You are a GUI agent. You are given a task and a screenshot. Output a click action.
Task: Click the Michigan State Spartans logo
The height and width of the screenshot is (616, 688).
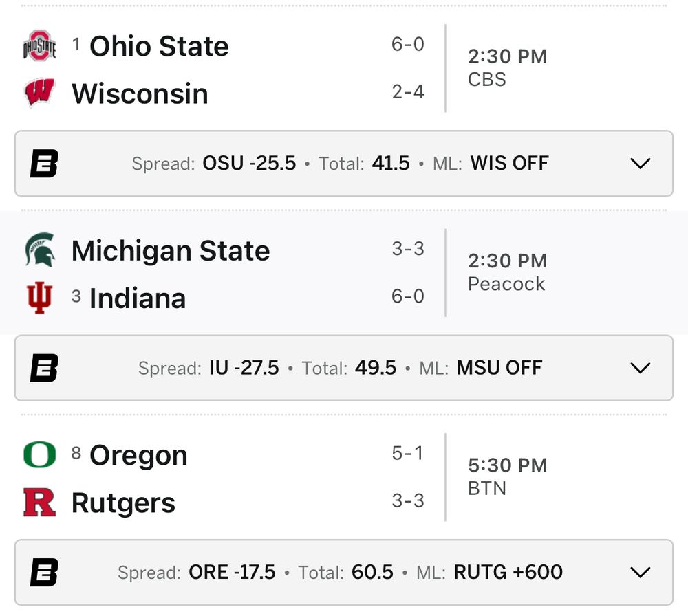39,250
